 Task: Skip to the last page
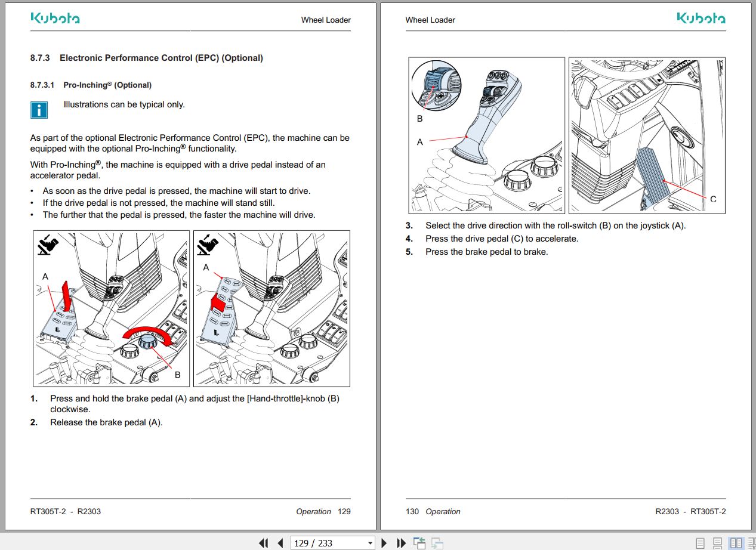click(x=400, y=543)
